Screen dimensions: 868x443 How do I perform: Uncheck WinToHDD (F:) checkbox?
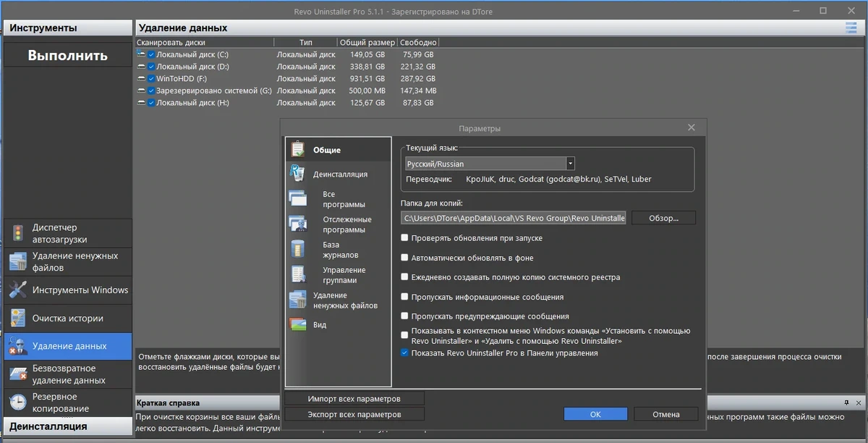point(151,78)
